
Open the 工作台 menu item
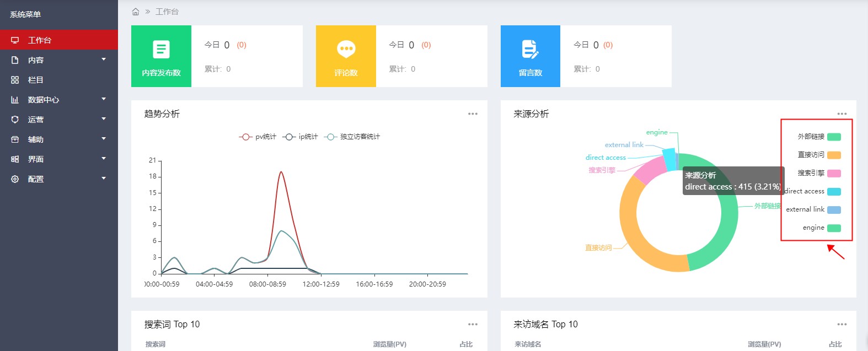[59, 40]
